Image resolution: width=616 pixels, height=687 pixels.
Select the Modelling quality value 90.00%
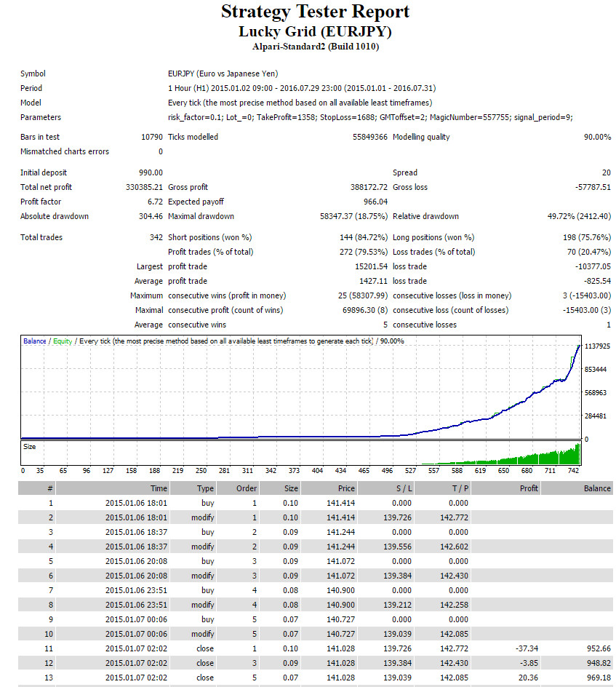(597, 137)
